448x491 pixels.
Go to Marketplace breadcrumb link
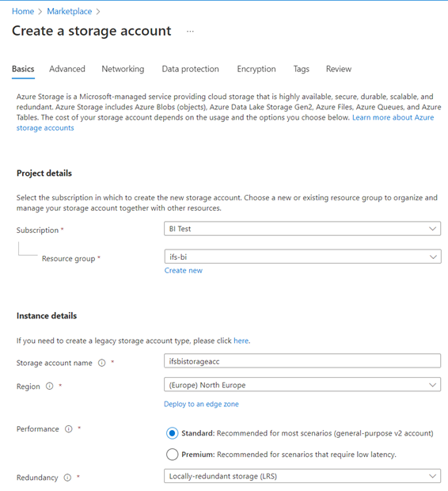(70, 11)
